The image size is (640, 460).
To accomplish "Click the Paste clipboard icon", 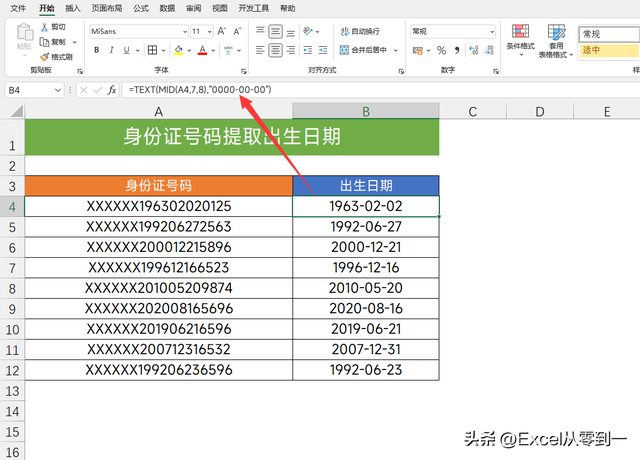I will (x=24, y=33).
